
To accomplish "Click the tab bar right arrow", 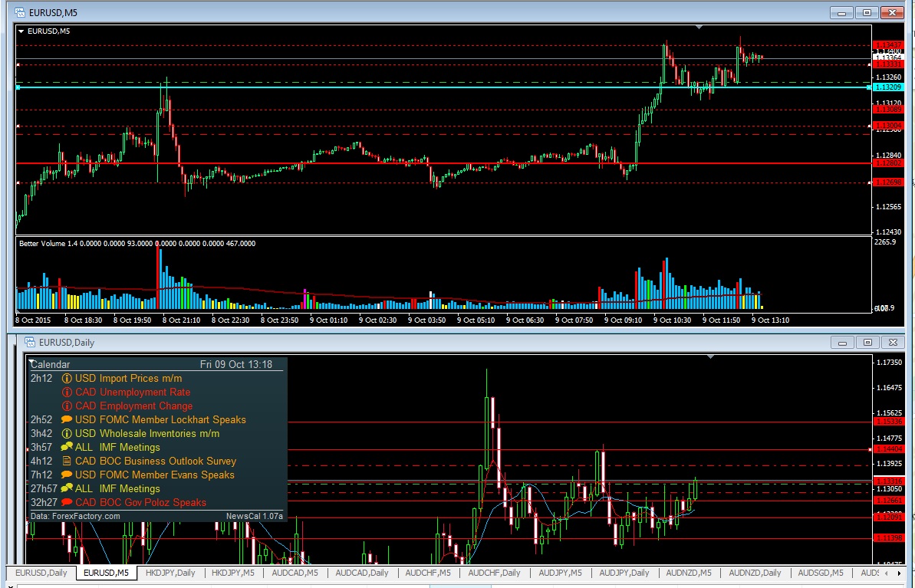I will tap(900, 574).
